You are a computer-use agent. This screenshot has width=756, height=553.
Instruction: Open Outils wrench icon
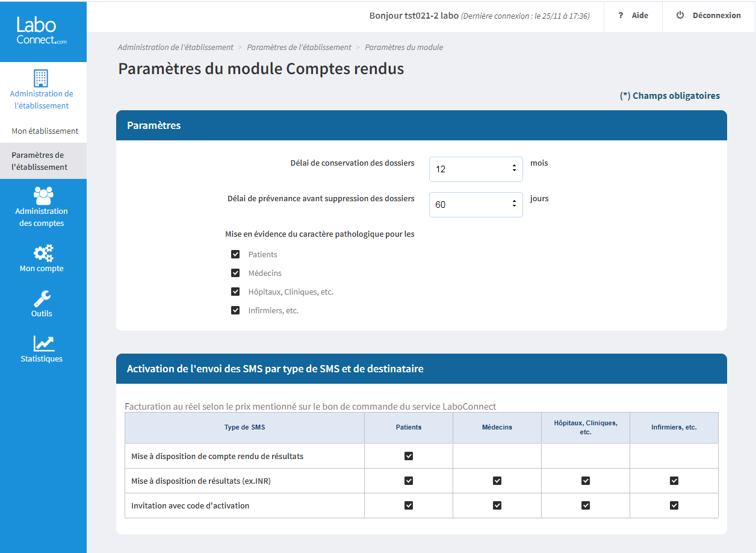pyautogui.click(x=42, y=299)
